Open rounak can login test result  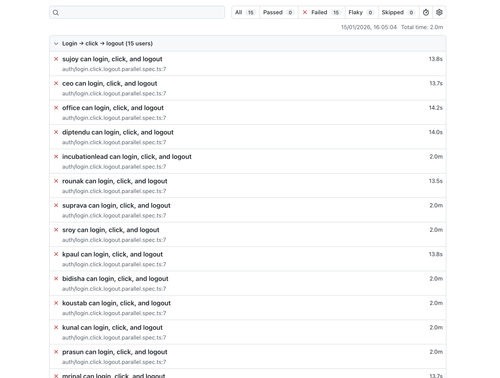click(x=115, y=181)
